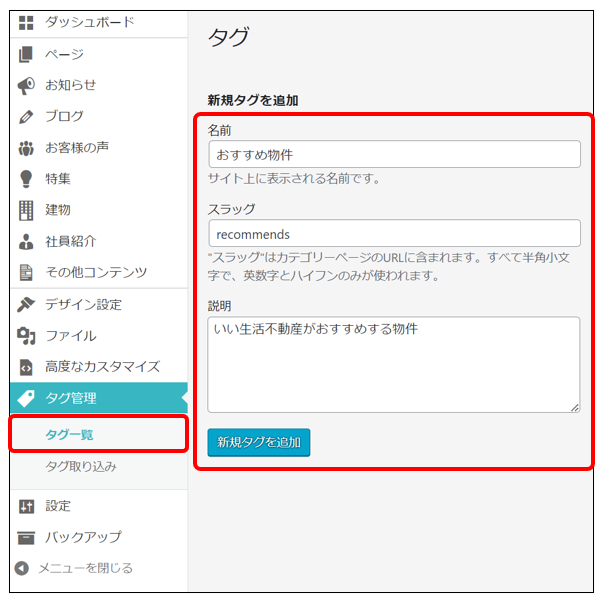The image size is (603, 604).
Task: Click the document icon for その他コンテンツ
Action: point(27,272)
